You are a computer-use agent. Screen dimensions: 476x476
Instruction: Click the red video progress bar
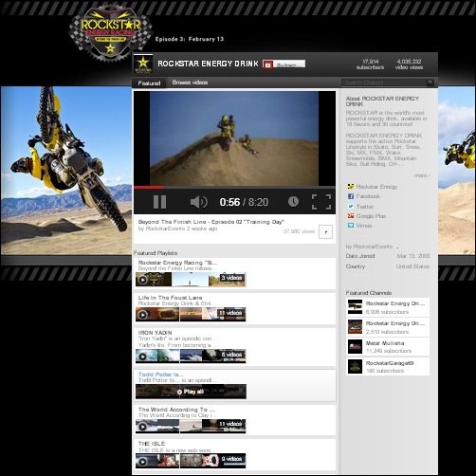point(149,188)
